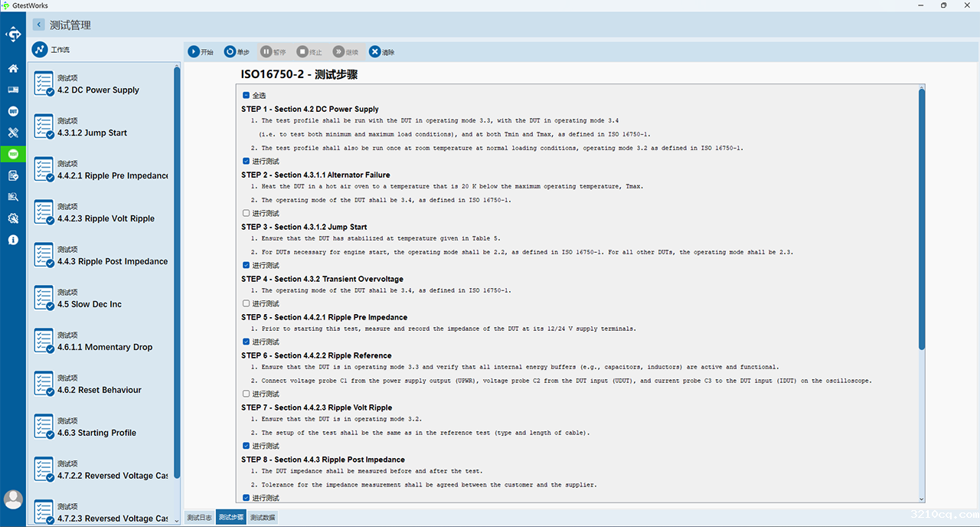
Task: Collapse panel with the back chevron button
Action: click(38, 25)
